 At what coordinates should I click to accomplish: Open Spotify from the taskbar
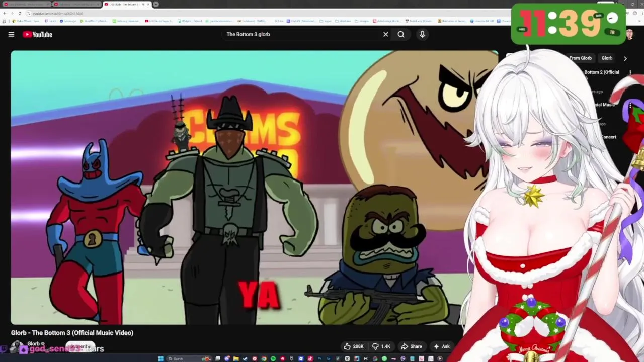coord(273,358)
